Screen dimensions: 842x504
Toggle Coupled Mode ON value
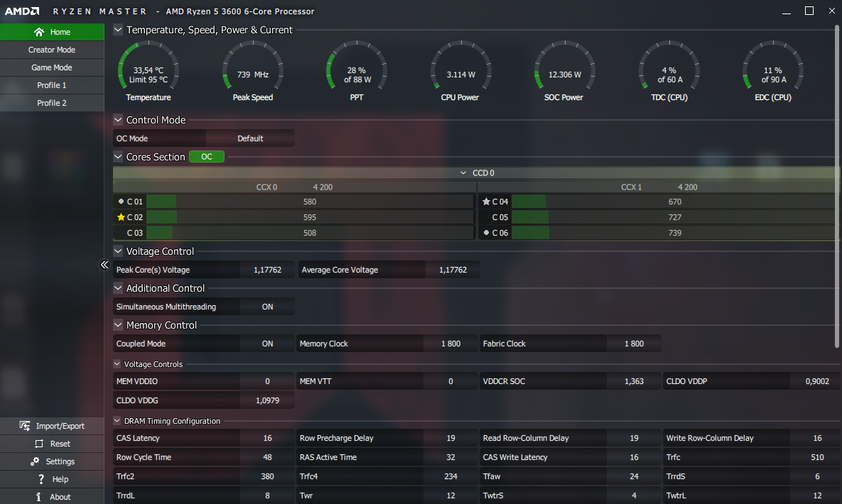click(267, 344)
